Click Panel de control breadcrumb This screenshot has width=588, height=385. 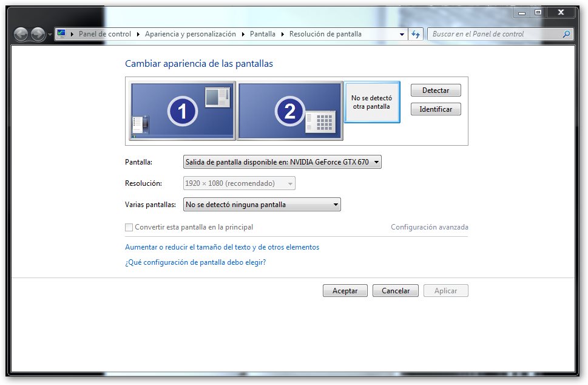[104, 34]
